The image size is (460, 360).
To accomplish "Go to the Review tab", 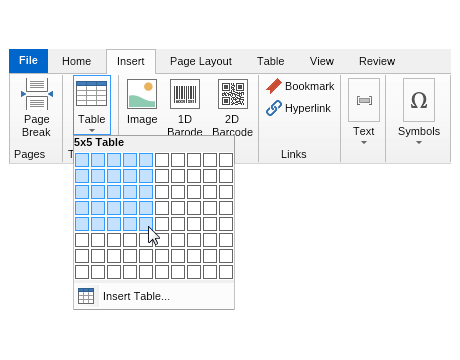I will pyautogui.click(x=377, y=61).
